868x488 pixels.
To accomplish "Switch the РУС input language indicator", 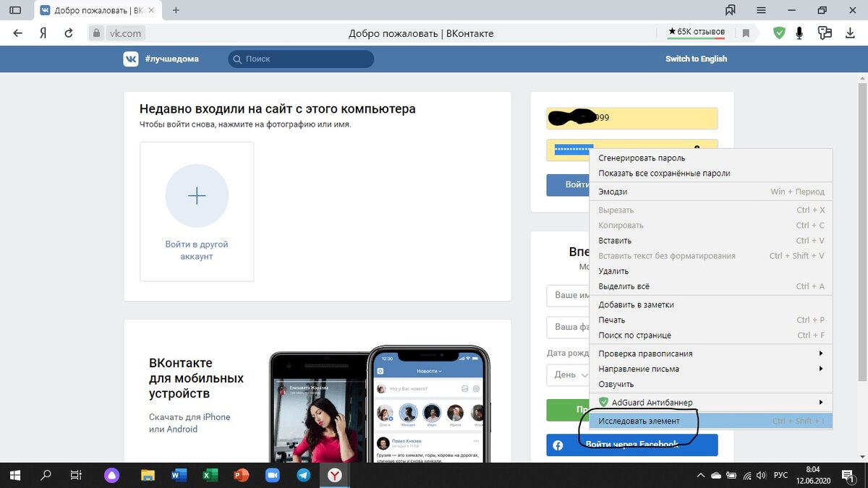I will [x=782, y=475].
